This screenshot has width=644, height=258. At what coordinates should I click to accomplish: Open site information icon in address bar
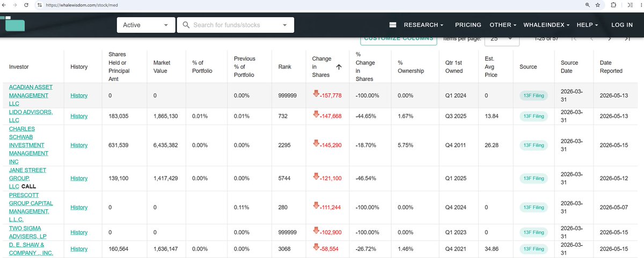pos(40,4)
